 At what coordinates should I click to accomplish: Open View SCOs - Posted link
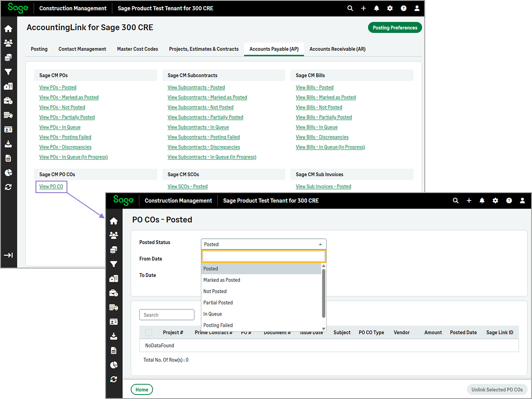pyautogui.click(x=188, y=186)
